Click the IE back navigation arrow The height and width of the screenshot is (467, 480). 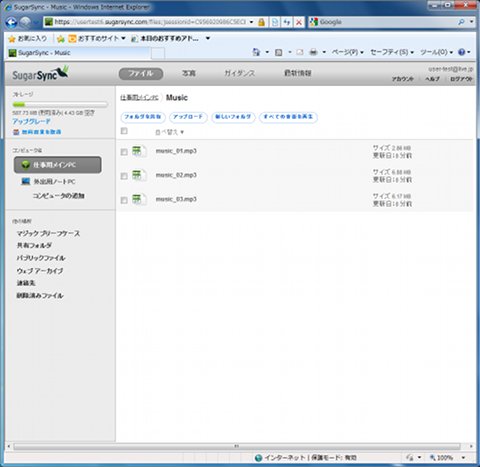[11, 22]
